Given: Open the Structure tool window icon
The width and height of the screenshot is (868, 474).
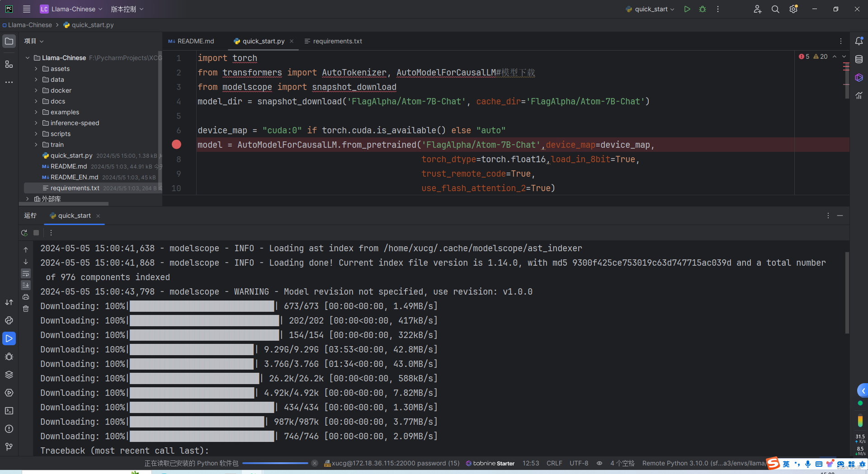Looking at the screenshot, I should click(x=9, y=64).
